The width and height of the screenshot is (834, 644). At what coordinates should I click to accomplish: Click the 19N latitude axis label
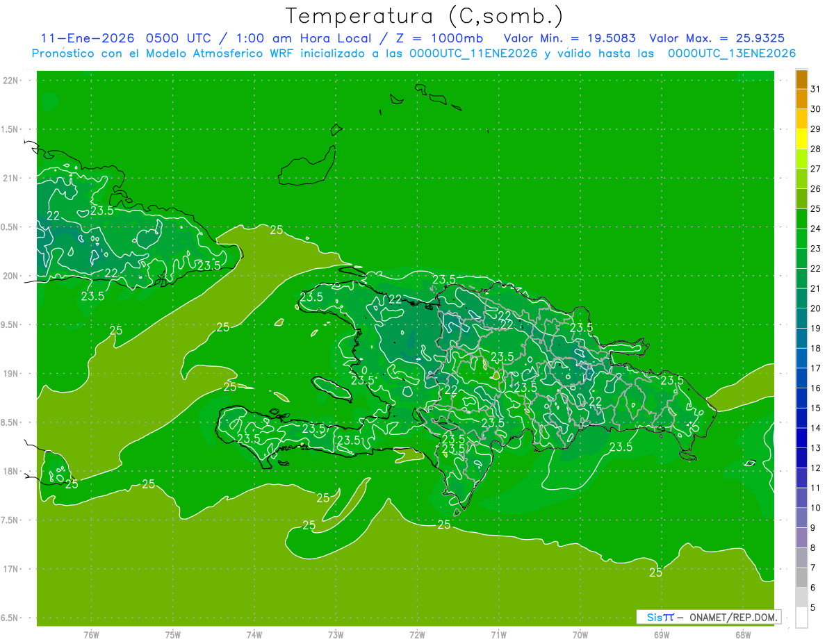pyautogui.click(x=10, y=374)
